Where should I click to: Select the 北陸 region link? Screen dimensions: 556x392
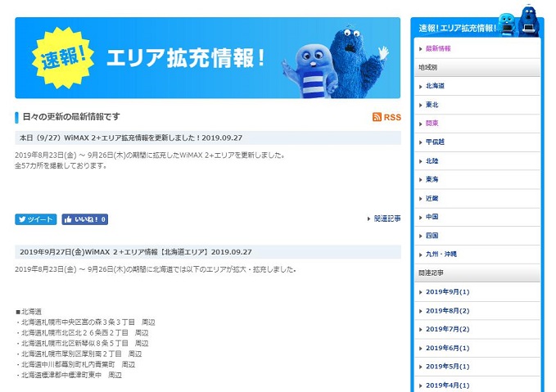point(432,161)
